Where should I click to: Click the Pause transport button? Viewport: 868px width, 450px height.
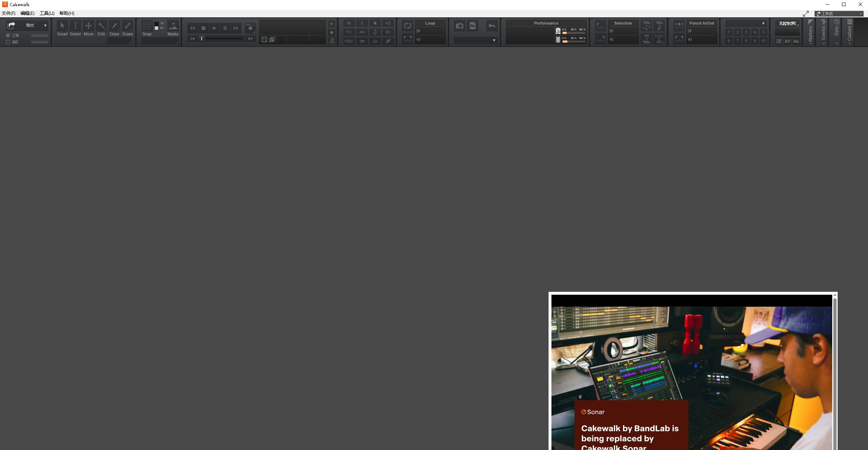(225, 28)
